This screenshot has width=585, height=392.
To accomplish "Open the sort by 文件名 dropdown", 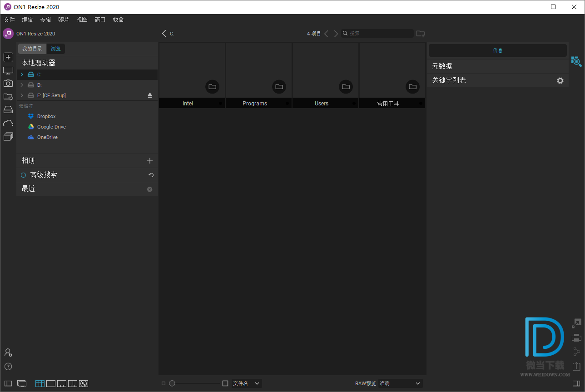I will (247, 383).
